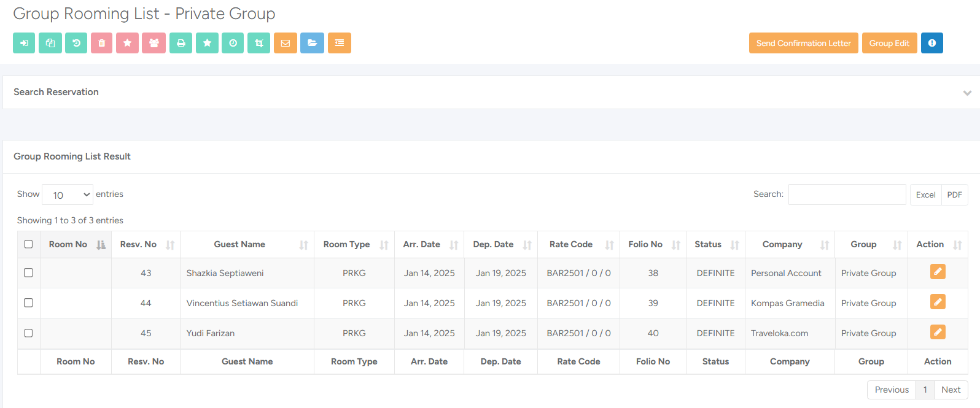Open the Show entries count dropdown

68,194
